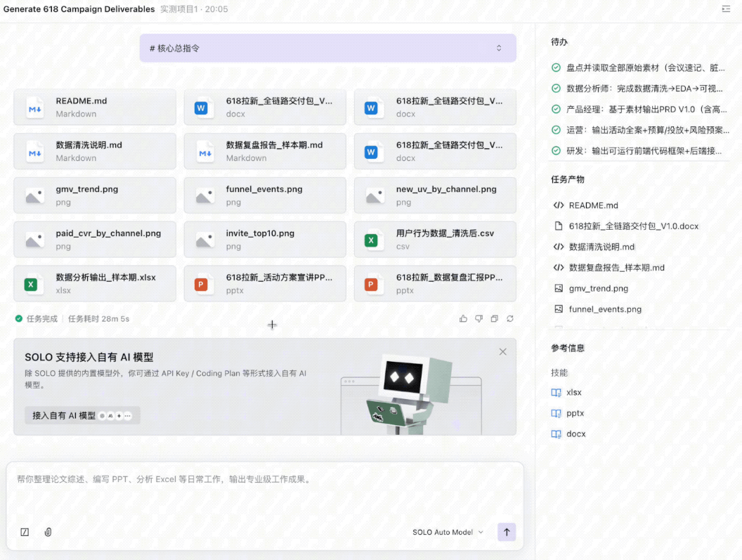This screenshot has width=742, height=560.
Task: Open the gmv_trend.png file card
Action: (x=95, y=195)
